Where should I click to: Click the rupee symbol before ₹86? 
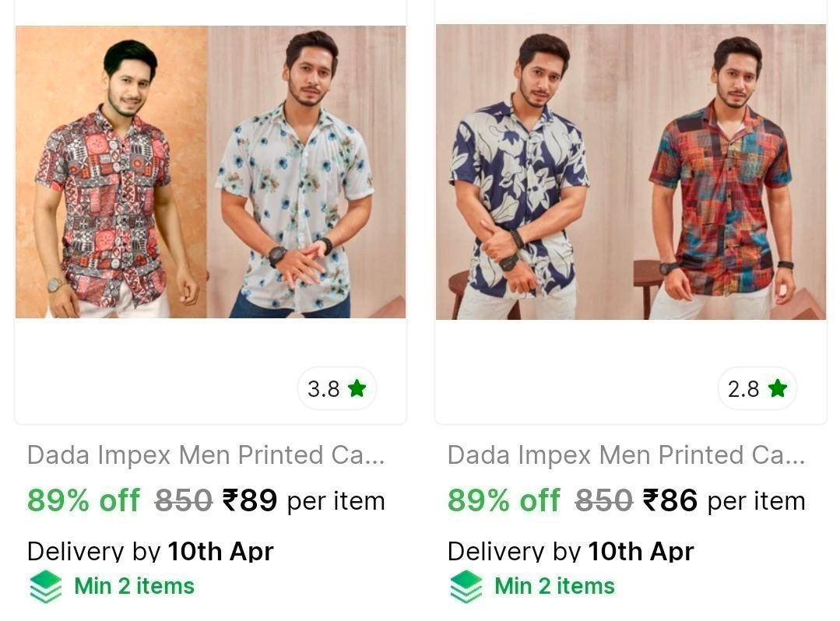pyautogui.click(x=650, y=500)
